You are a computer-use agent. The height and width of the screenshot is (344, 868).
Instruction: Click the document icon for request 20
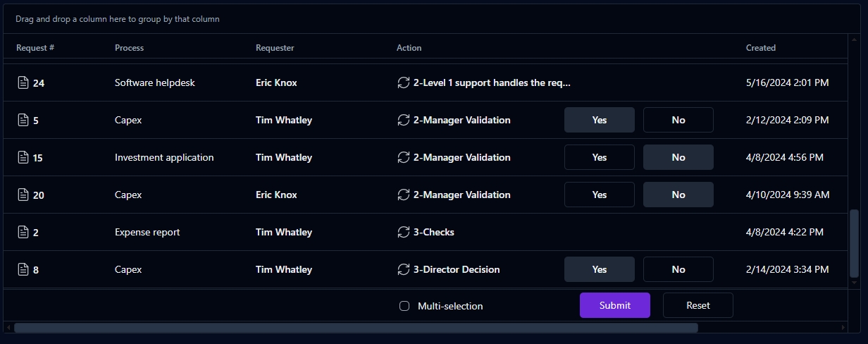pos(23,195)
